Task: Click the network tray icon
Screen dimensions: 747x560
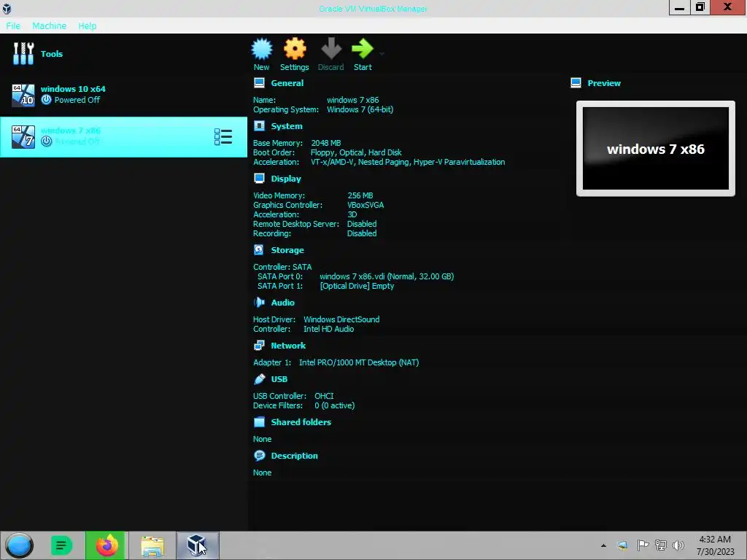Action: click(x=660, y=545)
